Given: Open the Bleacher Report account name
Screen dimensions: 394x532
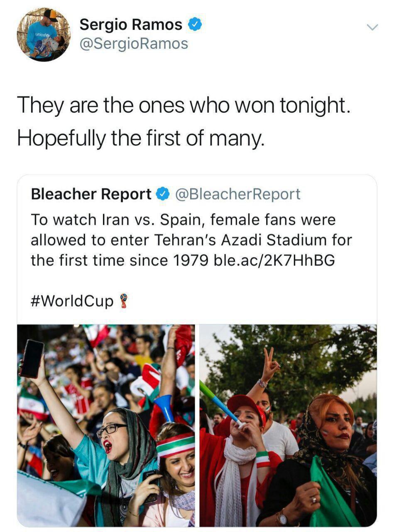Looking at the screenshot, I should pos(91,194).
